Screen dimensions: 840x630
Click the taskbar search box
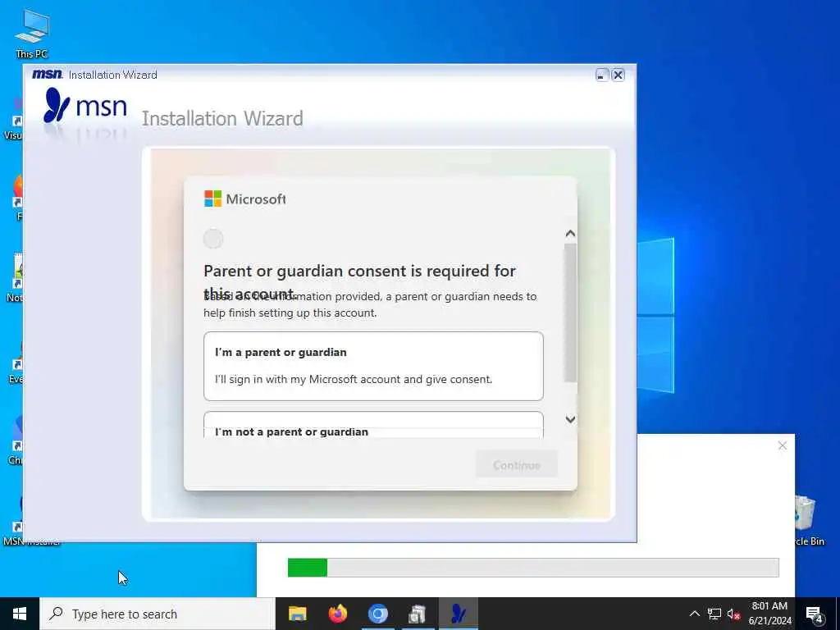pos(157,614)
